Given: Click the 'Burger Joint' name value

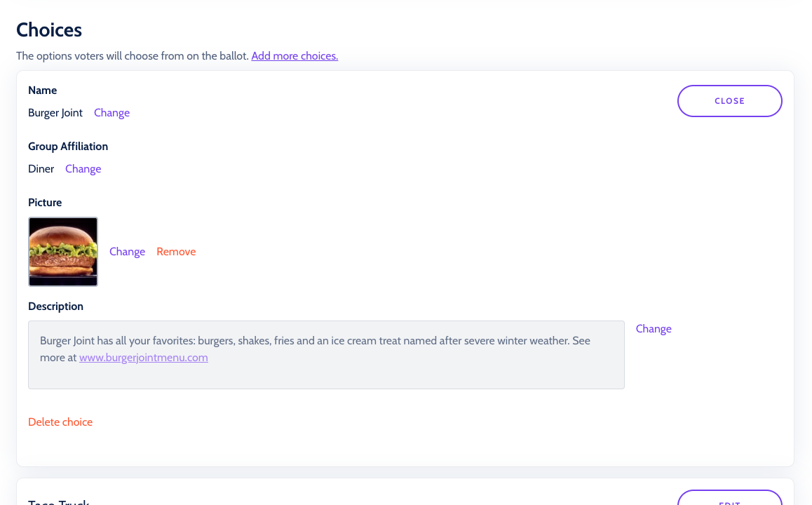Looking at the screenshot, I should click(55, 113).
